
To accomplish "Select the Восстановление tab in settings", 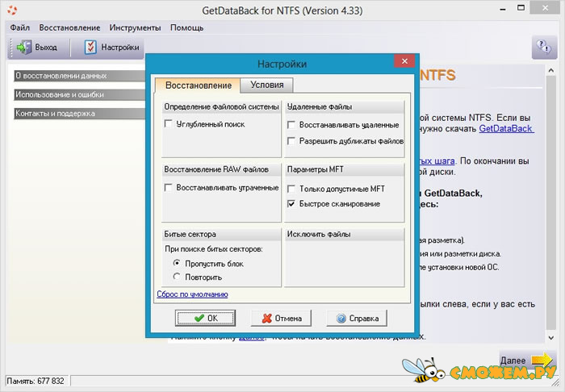I will pos(199,85).
